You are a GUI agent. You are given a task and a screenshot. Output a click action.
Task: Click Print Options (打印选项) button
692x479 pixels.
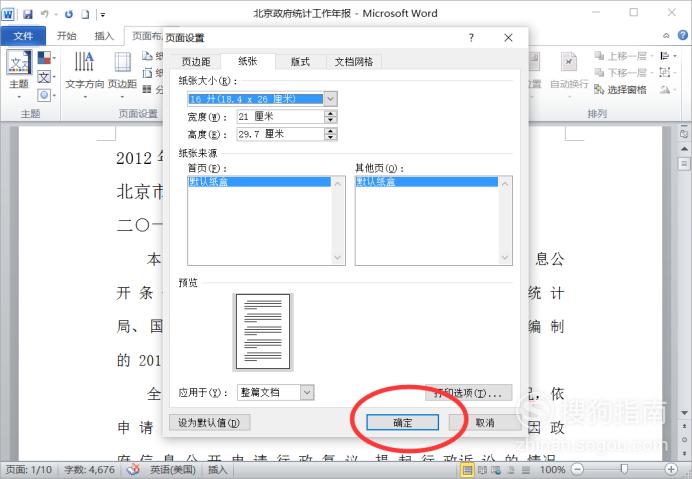pyautogui.click(x=469, y=393)
